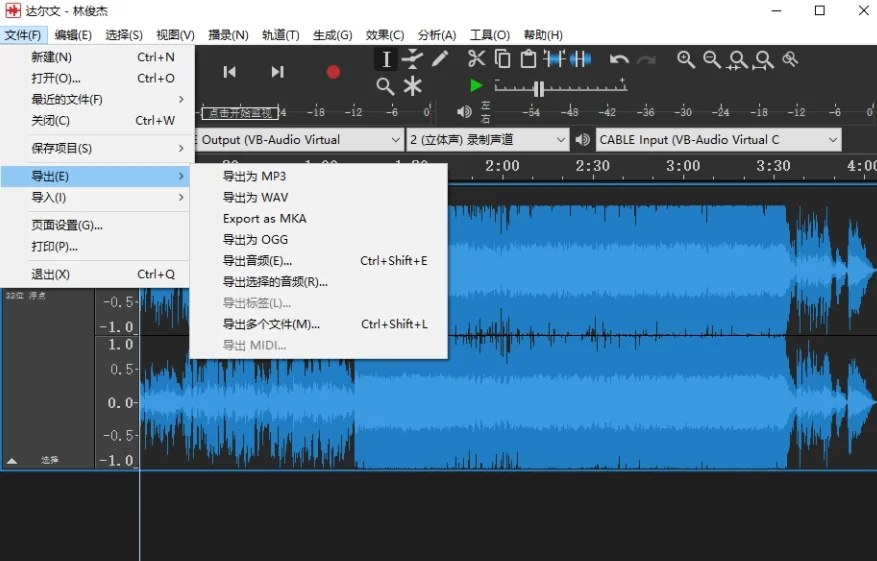
Task: Click the Zoom Out magnifier icon
Action: pyautogui.click(x=712, y=59)
